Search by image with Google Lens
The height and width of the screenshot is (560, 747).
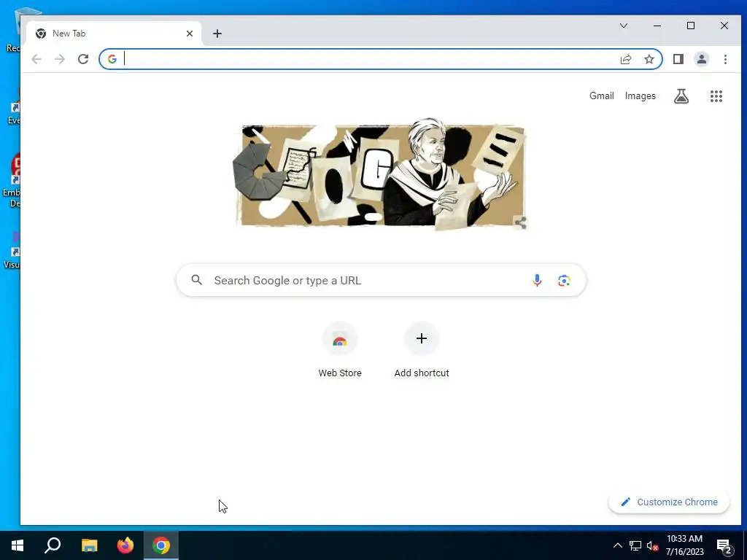(x=564, y=281)
